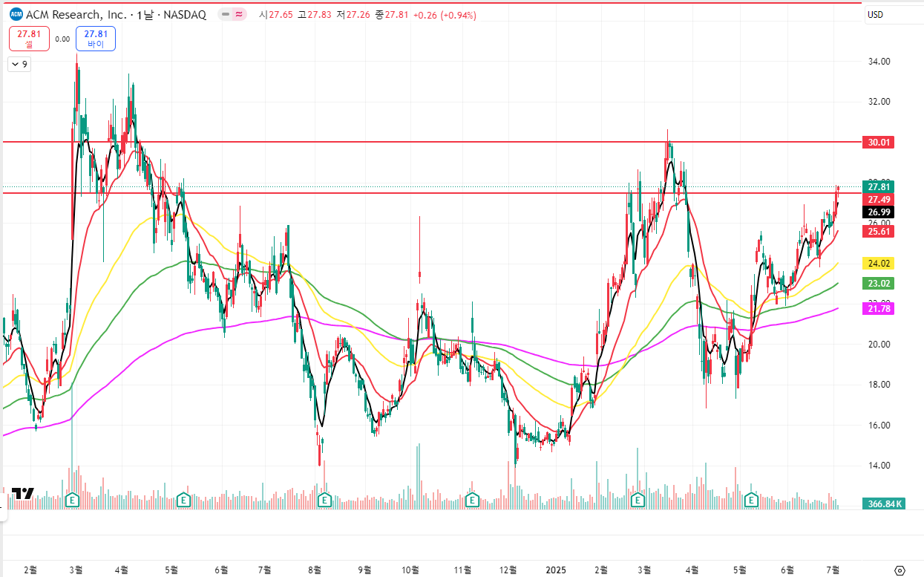Click the high value 고27.83
The width and height of the screenshot is (924, 577).
314,14
